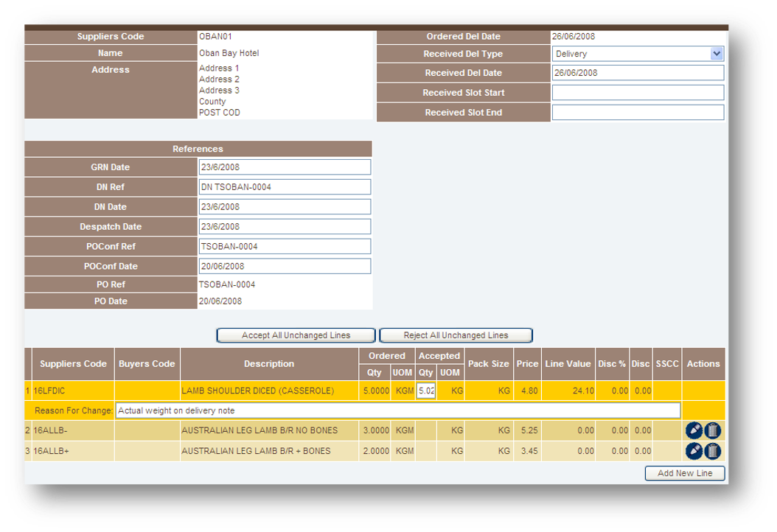Click Reject All Unchanged Lines button

[x=456, y=335]
